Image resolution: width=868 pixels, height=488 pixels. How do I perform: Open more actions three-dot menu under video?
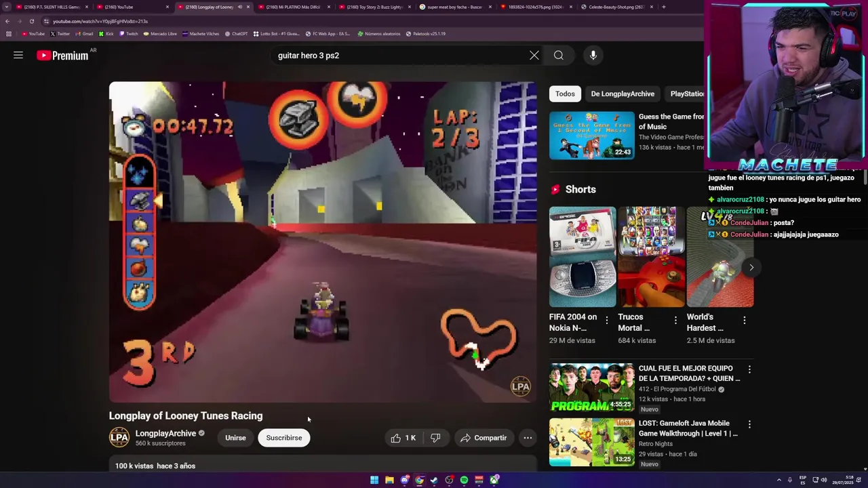(x=528, y=438)
